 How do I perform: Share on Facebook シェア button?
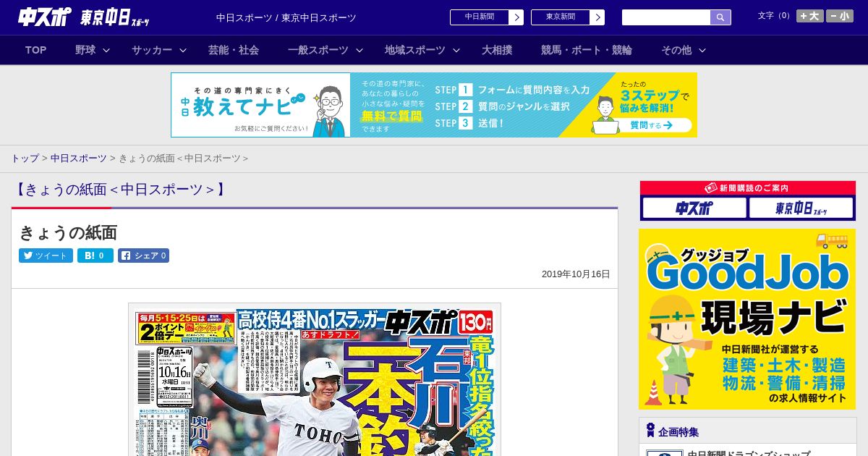pyautogui.click(x=143, y=256)
